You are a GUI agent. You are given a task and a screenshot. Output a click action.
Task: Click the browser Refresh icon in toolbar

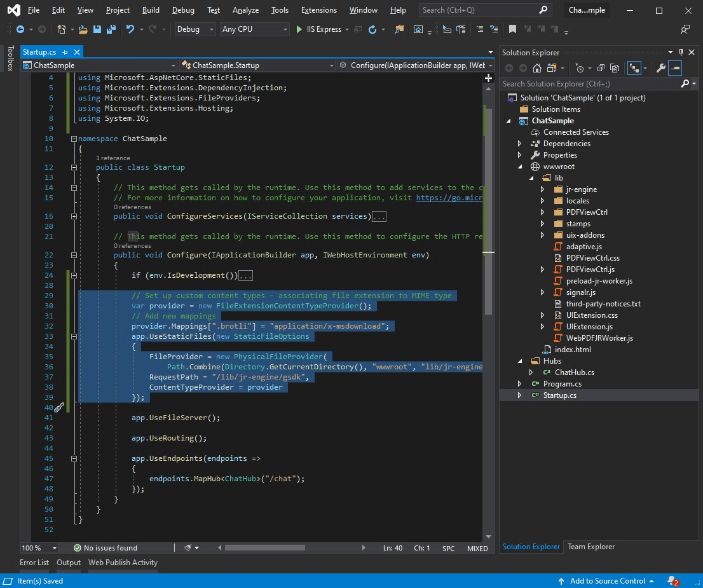pyautogui.click(x=372, y=29)
